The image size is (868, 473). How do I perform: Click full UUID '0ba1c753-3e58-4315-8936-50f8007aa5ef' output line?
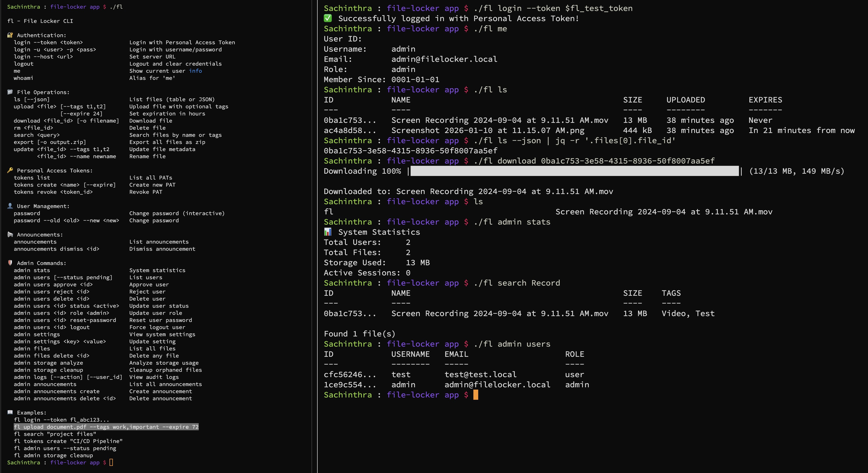(411, 151)
